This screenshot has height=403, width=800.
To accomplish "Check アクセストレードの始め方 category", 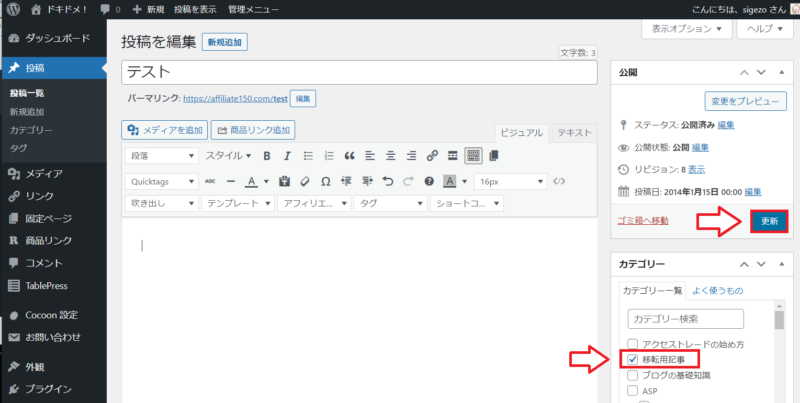I will tap(633, 344).
